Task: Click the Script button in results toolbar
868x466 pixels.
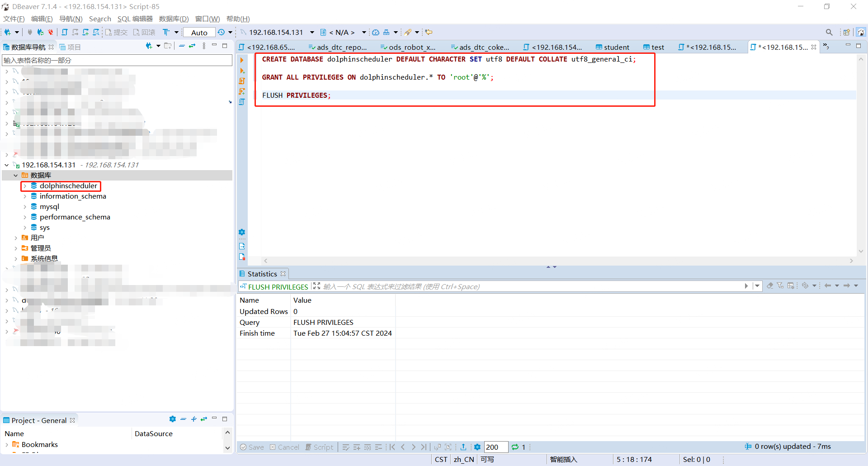Action: (319, 447)
